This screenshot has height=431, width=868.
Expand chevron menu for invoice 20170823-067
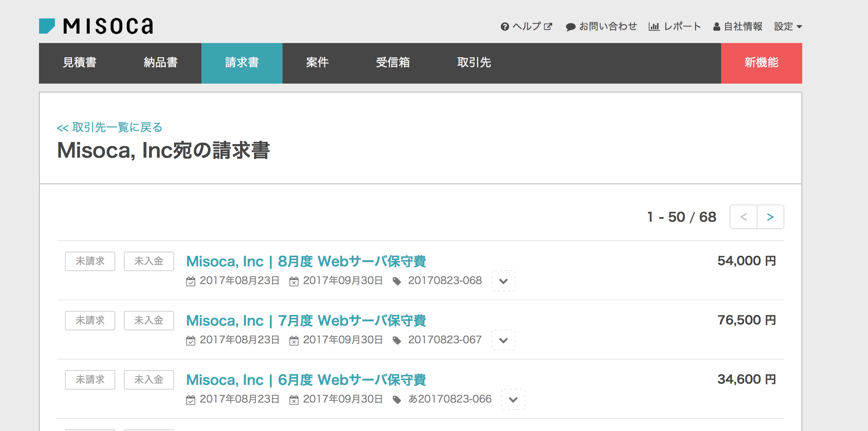coord(503,340)
